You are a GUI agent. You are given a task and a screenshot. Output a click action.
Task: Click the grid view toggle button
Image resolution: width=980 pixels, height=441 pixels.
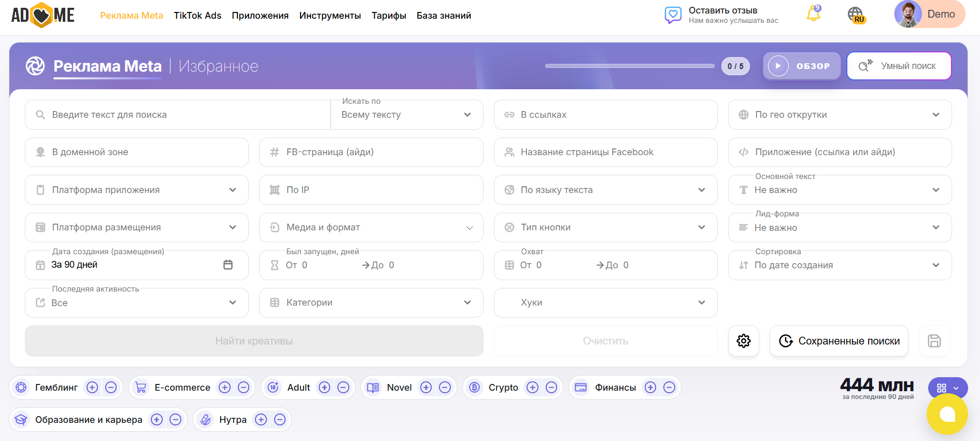coord(948,388)
